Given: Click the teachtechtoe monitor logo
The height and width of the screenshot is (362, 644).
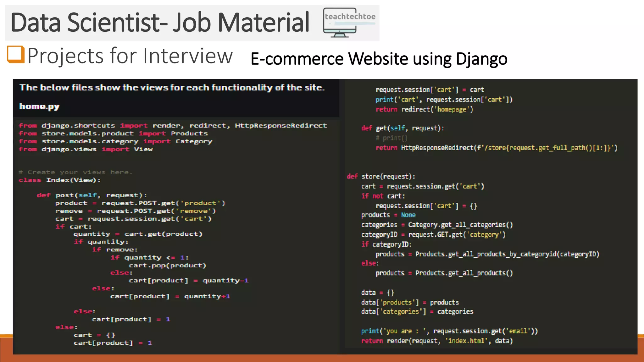Looking at the screenshot, I should 349,23.
